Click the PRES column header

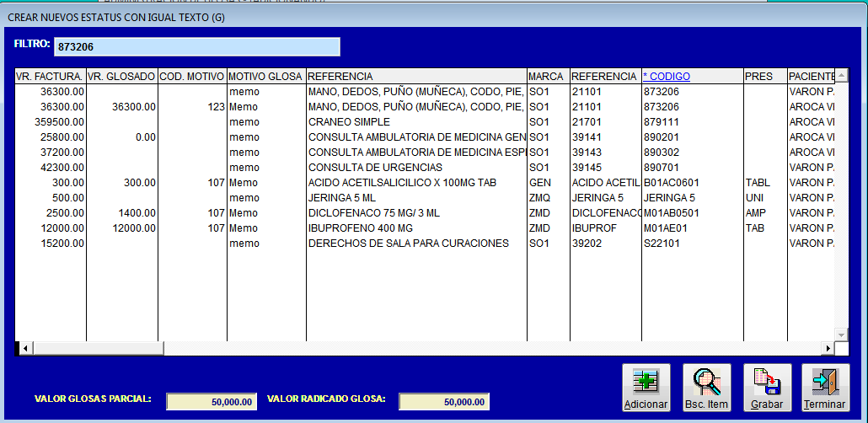[x=765, y=77]
